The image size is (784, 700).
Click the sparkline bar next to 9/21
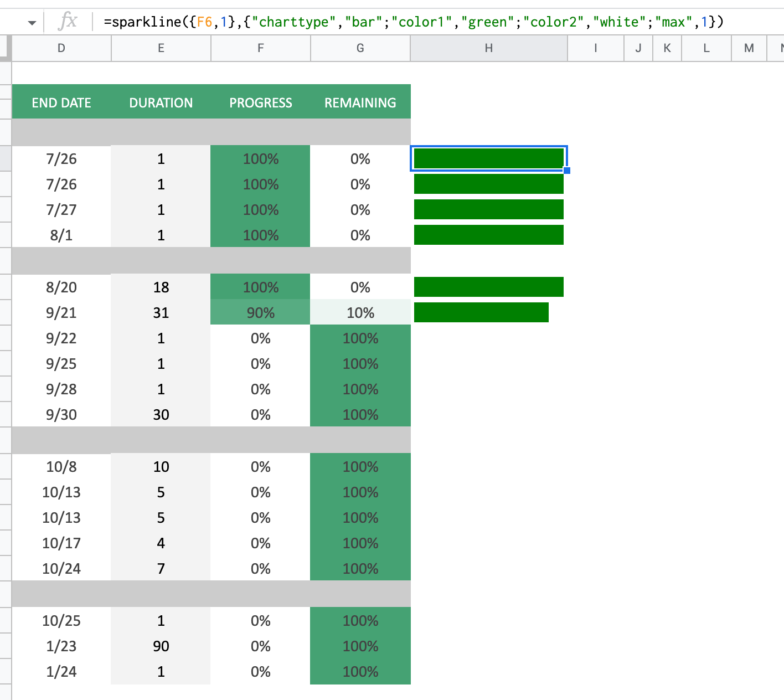(x=481, y=312)
